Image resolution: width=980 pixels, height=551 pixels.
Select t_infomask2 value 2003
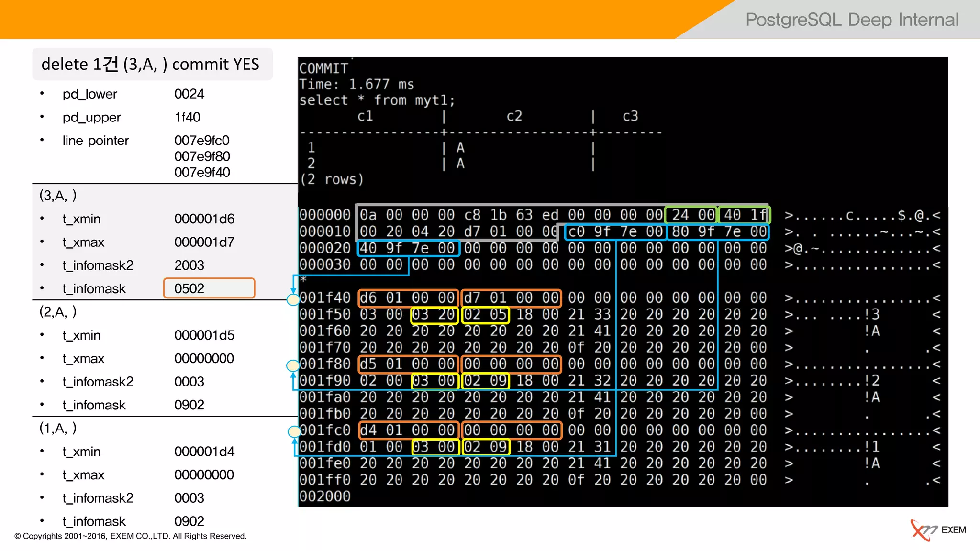[x=189, y=265]
